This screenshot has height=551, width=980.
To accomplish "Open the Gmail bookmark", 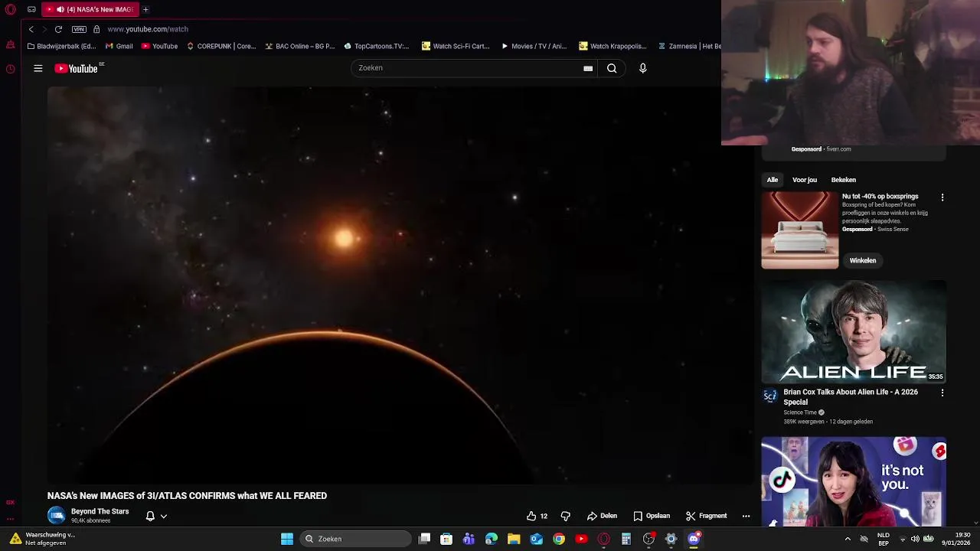I will 119,46.
